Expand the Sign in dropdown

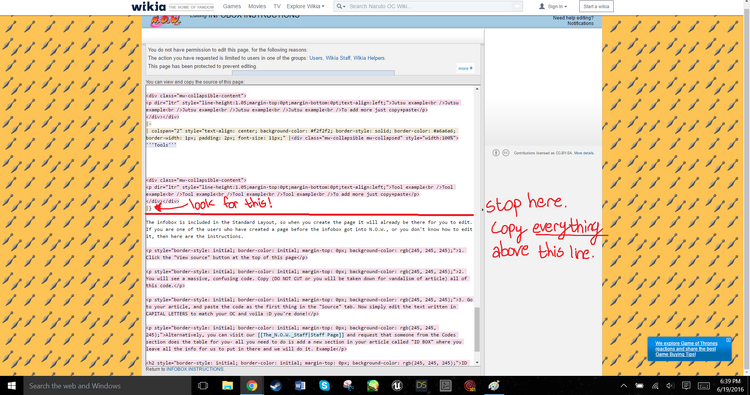click(557, 6)
